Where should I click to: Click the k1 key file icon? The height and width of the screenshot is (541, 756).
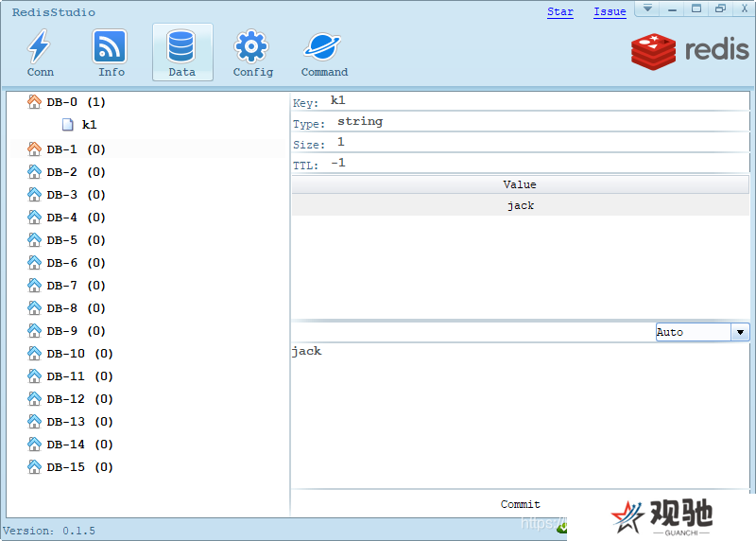pos(67,125)
